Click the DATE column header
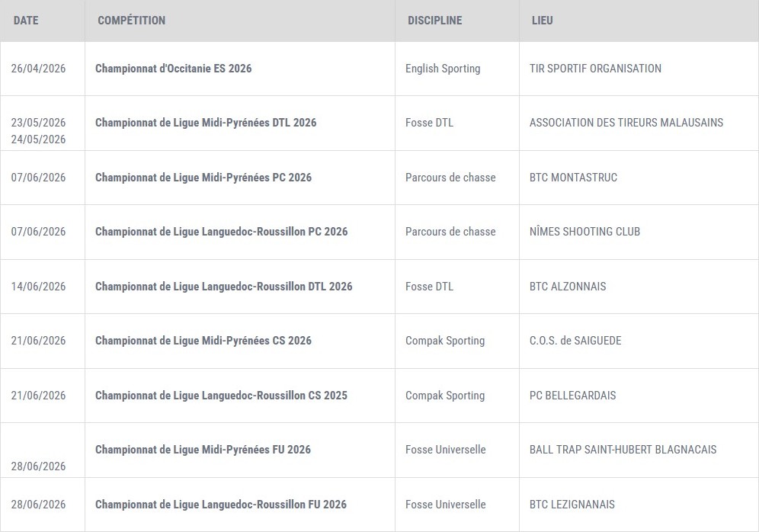The image size is (759, 532). tap(26, 21)
